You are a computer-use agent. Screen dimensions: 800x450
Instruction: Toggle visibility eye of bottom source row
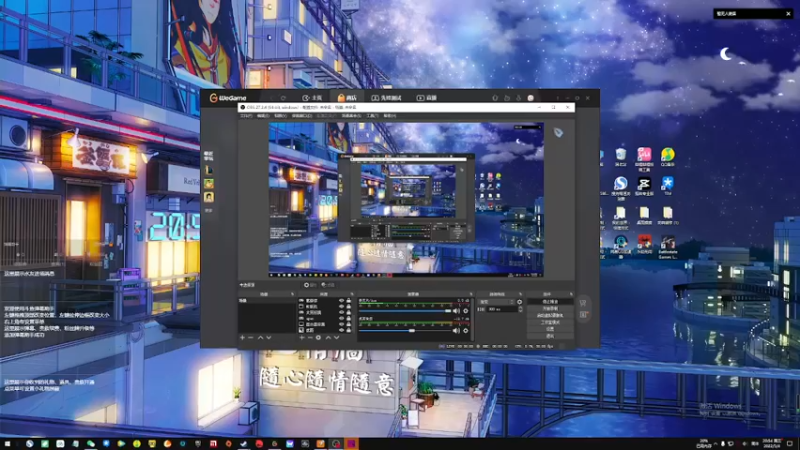click(x=341, y=330)
